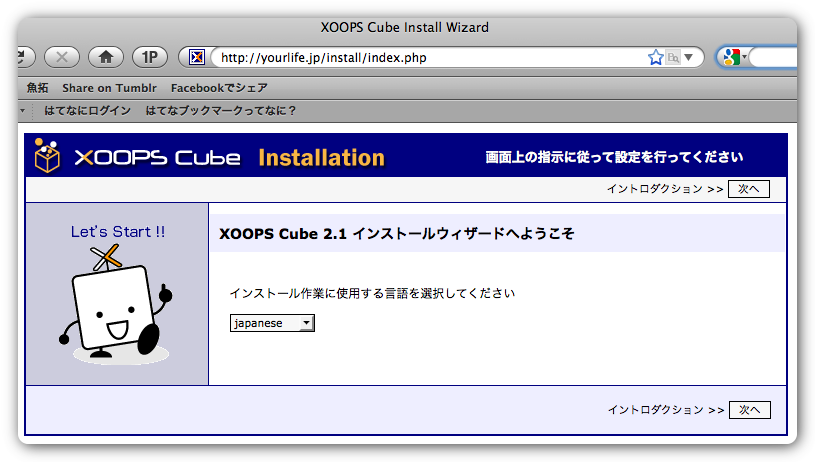Click the search box field
Screen dimensions: 815x462
(x=775, y=57)
